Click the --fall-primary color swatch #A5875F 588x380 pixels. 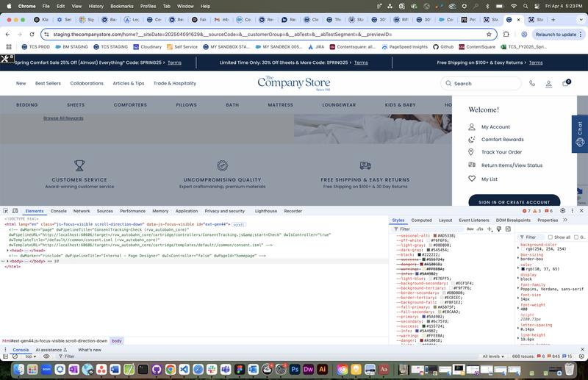click(434, 306)
